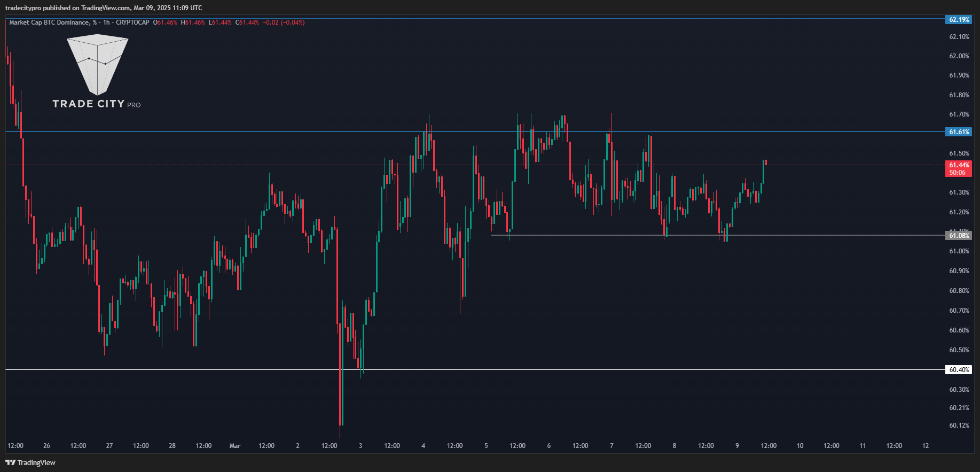
Task: Click the 60.12% price axis label
Action: click(959, 425)
